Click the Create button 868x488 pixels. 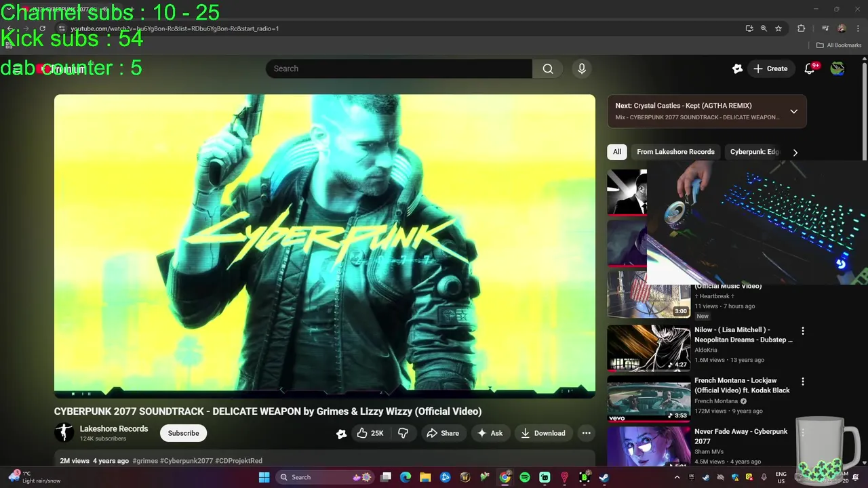pos(770,68)
